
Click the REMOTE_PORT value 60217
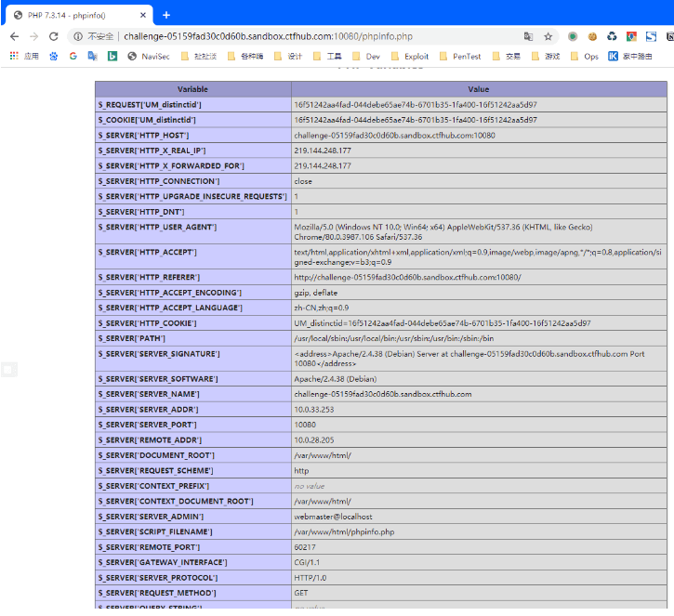[x=305, y=547]
